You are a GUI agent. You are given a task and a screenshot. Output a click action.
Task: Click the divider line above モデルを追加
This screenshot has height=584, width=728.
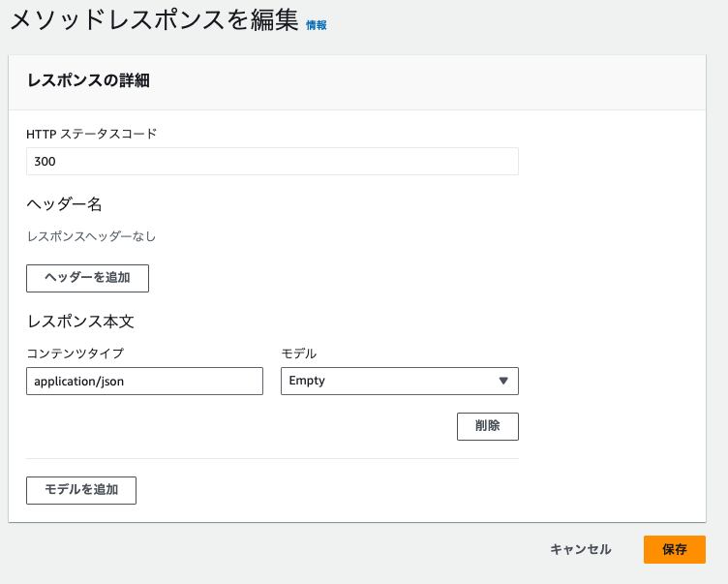272,458
